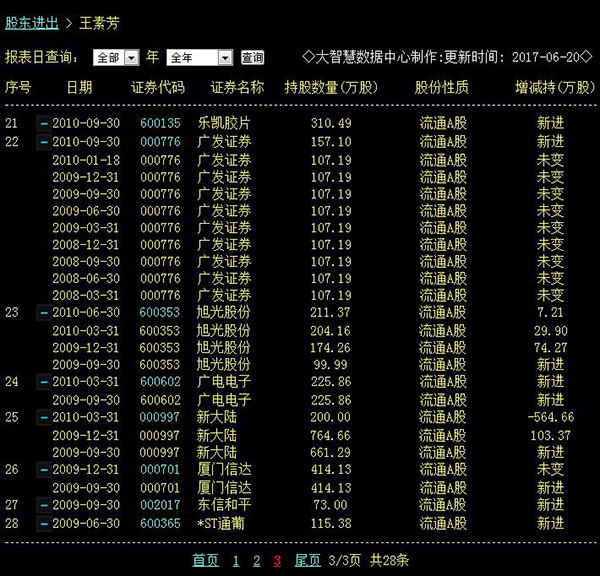Go to 首页 first page link
Viewport: 600px width, 576px height.
[205, 561]
